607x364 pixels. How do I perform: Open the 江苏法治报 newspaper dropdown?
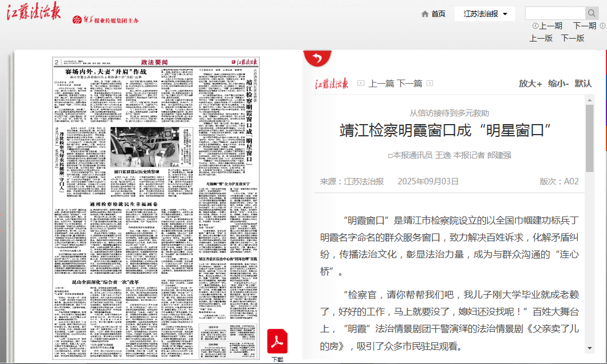coord(485,14)
